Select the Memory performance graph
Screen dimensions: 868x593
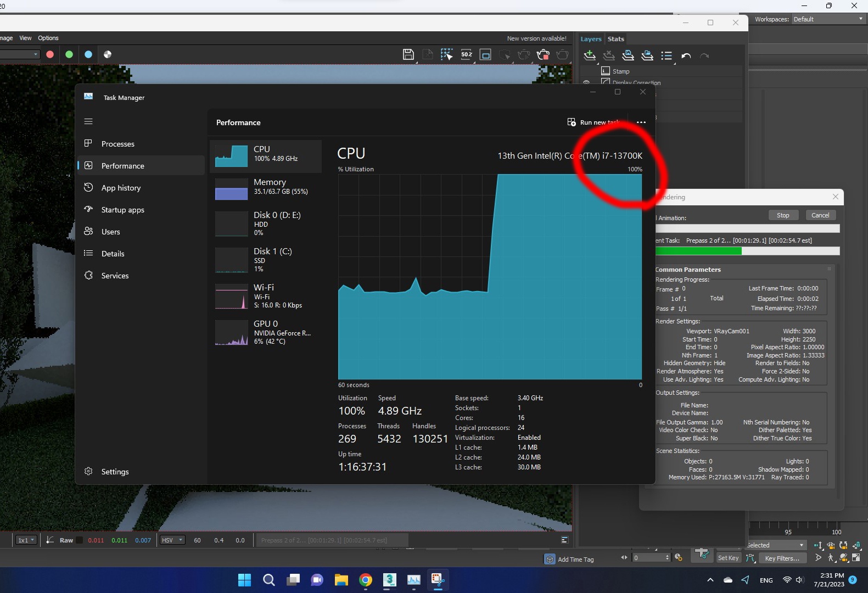tap(266, 189)
